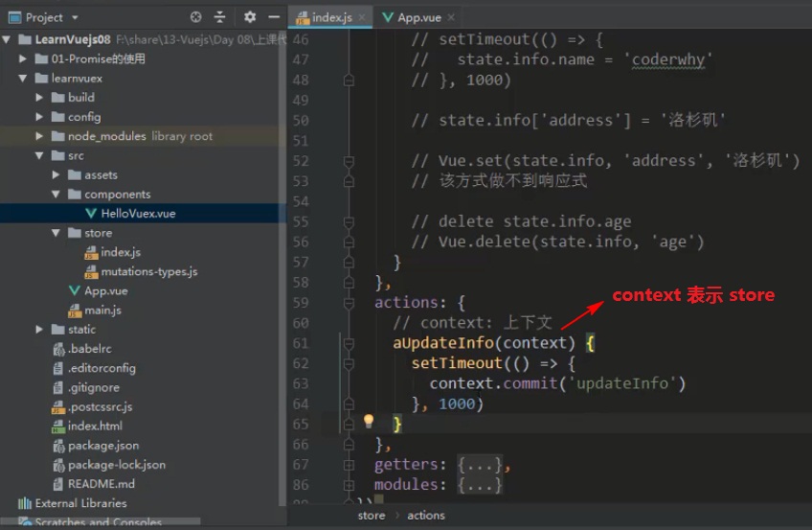
Task: Click the src folder name
Action: coord(76,155)
